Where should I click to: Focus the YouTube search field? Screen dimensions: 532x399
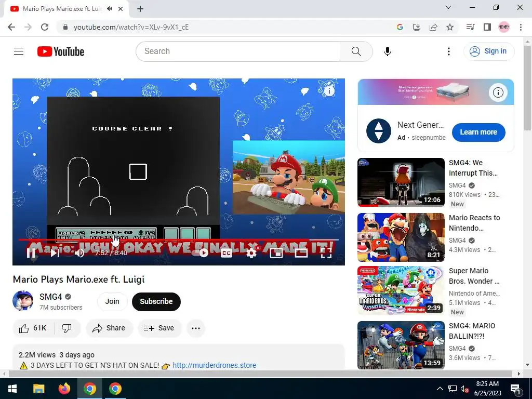(238, 51)
